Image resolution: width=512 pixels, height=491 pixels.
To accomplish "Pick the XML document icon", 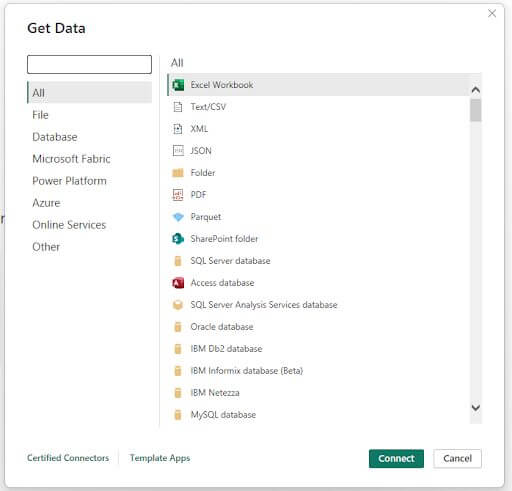I will click(178, 129).
